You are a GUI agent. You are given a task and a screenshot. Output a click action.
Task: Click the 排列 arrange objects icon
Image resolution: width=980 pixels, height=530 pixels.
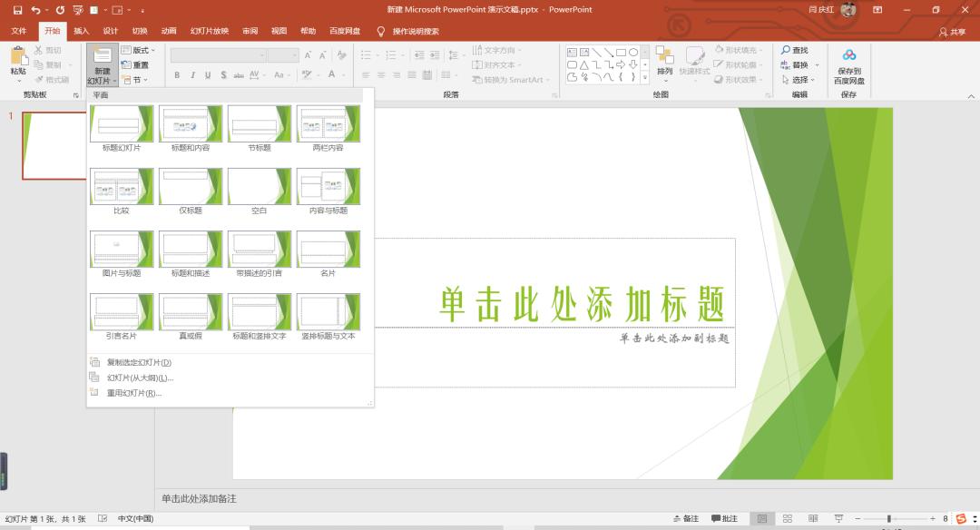pos(667,62)
